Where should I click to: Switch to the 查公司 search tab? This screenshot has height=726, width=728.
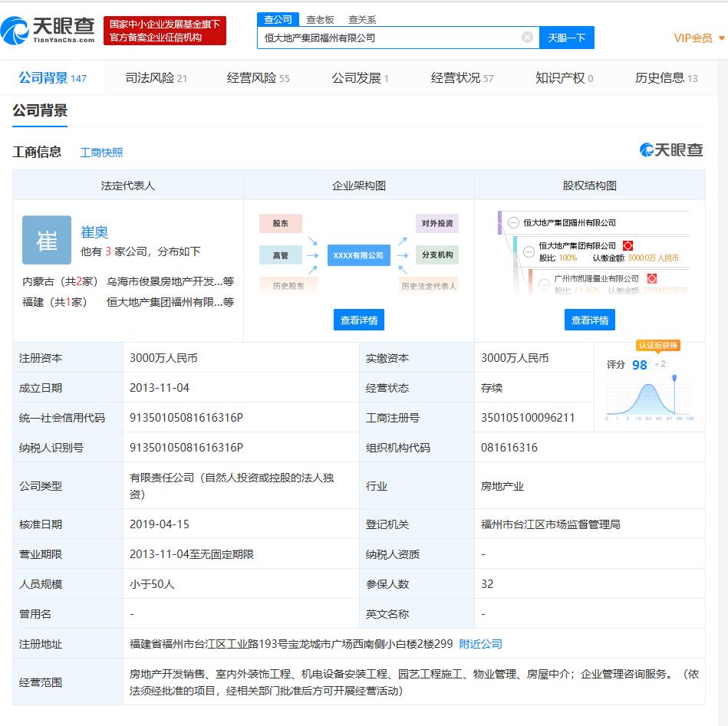278,19
